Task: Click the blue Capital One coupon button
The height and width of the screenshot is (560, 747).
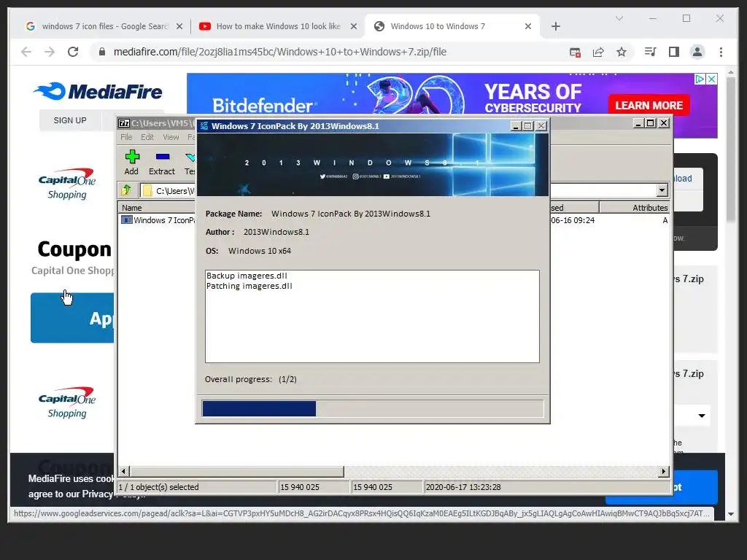Action: [x=72, y=318]
